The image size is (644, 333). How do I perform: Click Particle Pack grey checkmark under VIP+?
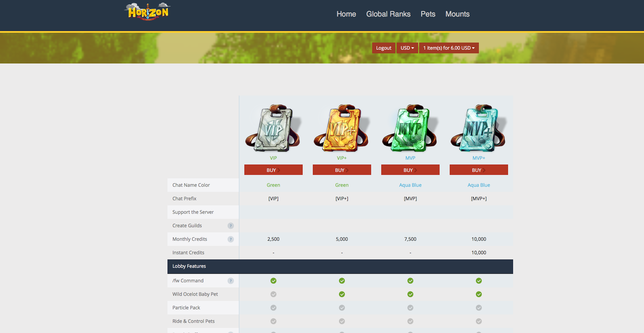342,308
